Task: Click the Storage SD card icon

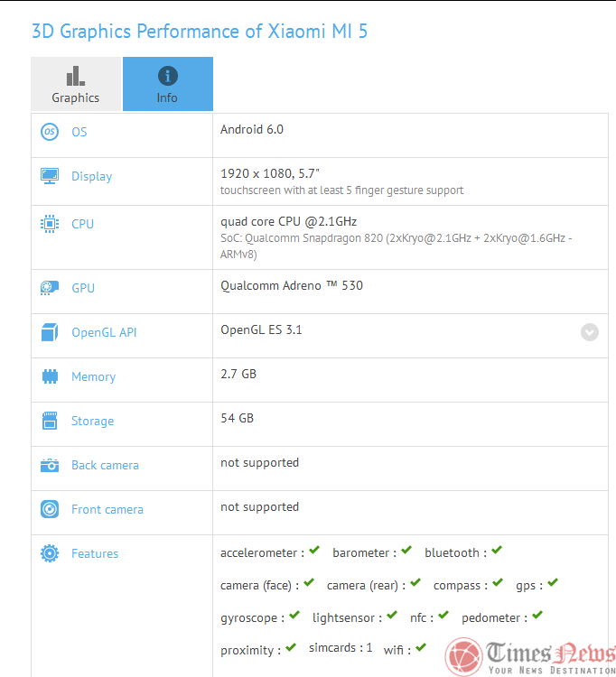Action: click(x=49, y=421)
